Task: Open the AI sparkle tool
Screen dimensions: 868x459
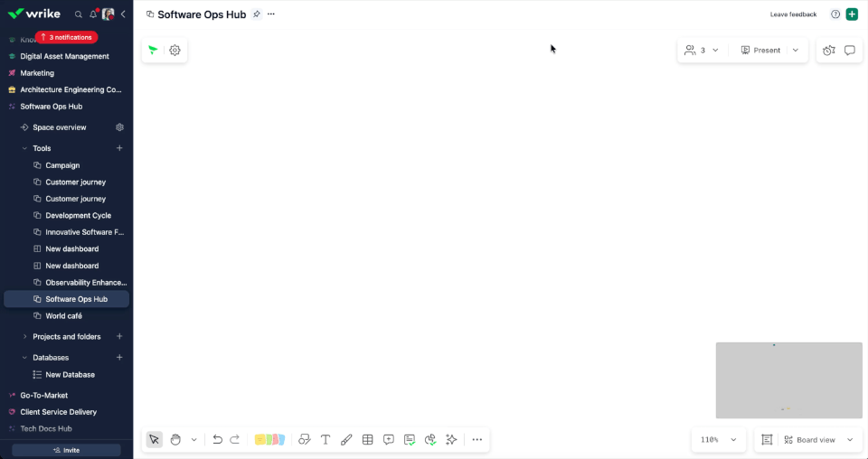Action: [x=452, y=440]
